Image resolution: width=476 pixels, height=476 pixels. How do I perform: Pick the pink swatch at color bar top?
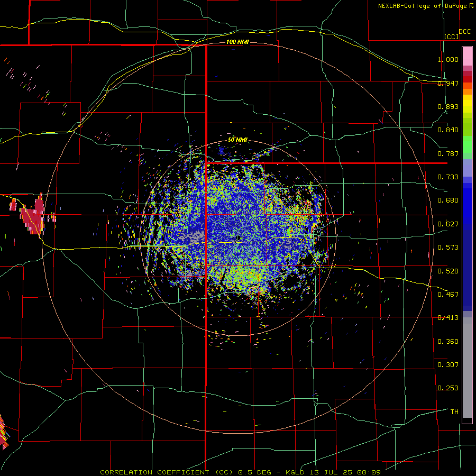pyautogui.click(x=467, y=56)
